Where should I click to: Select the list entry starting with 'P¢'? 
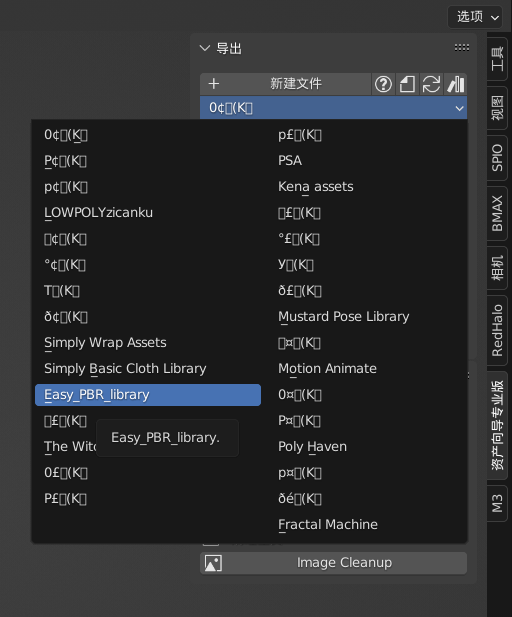148,161
